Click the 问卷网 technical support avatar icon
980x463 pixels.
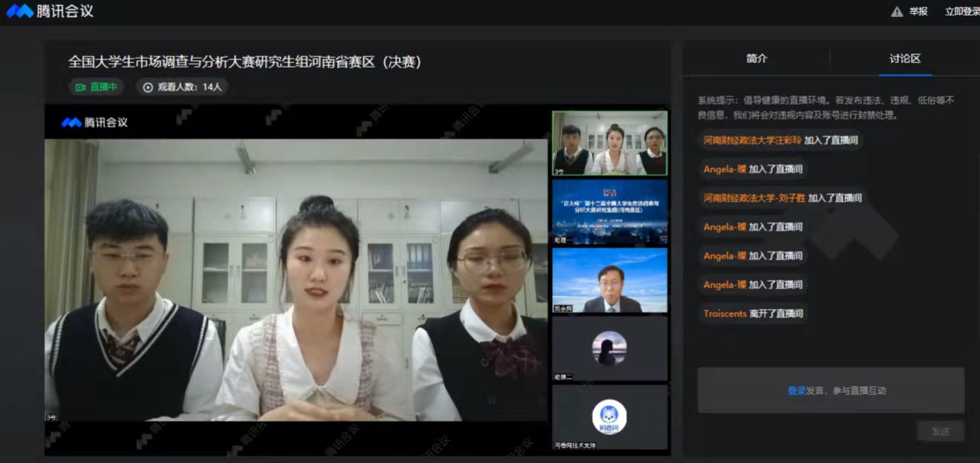(609, 416)
